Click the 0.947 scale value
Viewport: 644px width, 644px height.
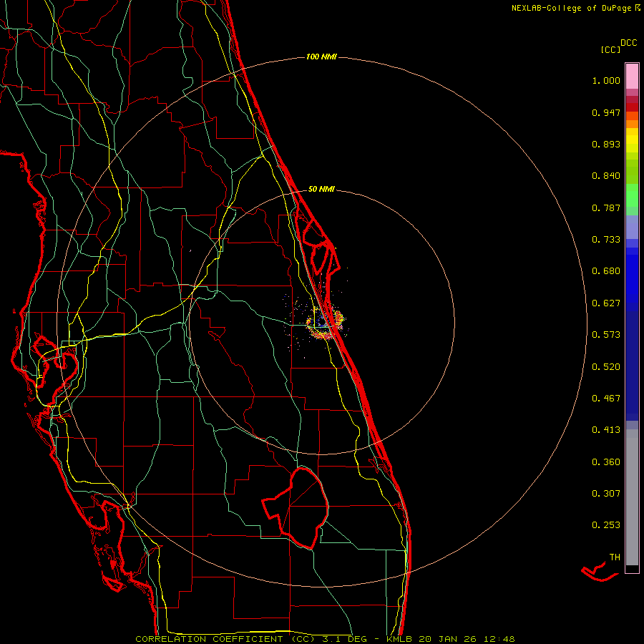coord(606,112)
